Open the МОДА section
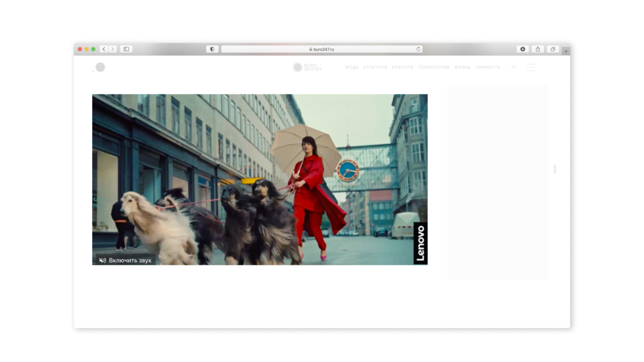 [x=352, y=67]
